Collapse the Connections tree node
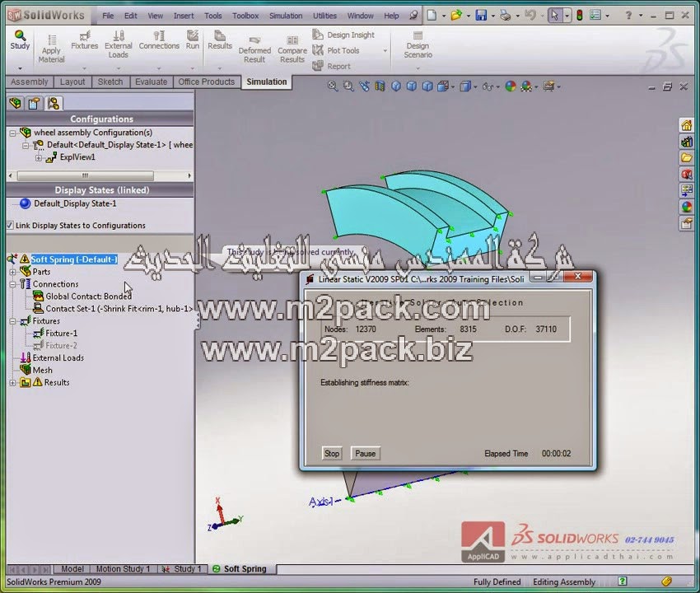This screenshot has width=700, height=593. (12, 284)
